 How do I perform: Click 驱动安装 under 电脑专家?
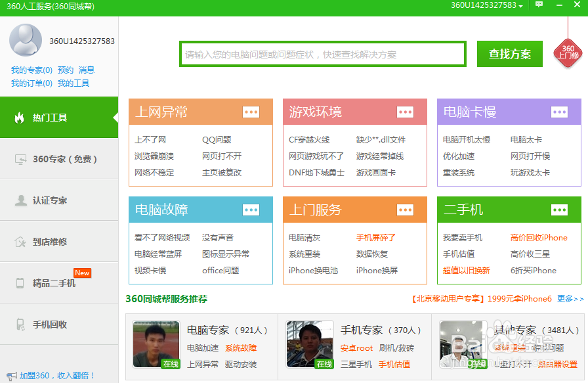pos(241,364)
